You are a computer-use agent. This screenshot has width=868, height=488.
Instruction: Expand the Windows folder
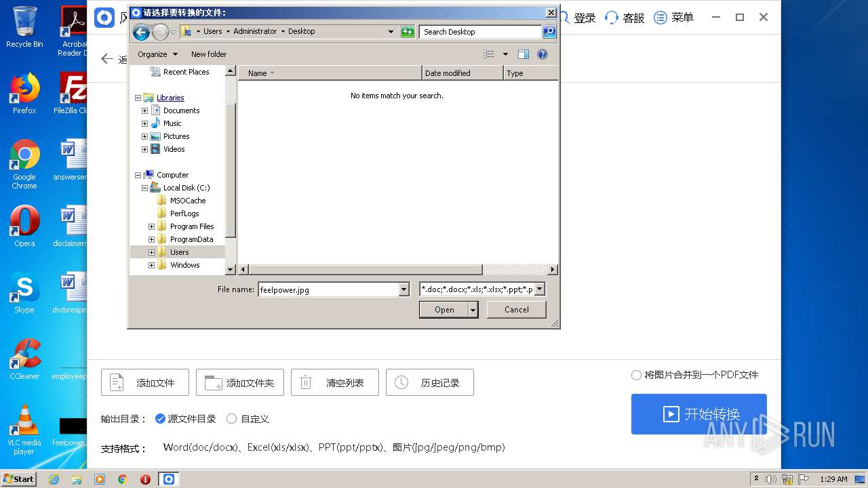pos(151,265)
